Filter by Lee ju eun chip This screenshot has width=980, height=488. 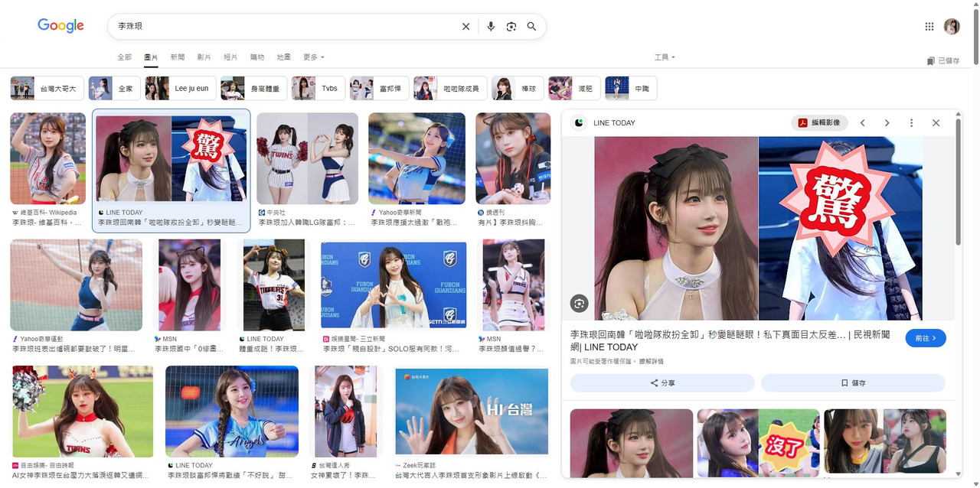click(x=180, y=89)
